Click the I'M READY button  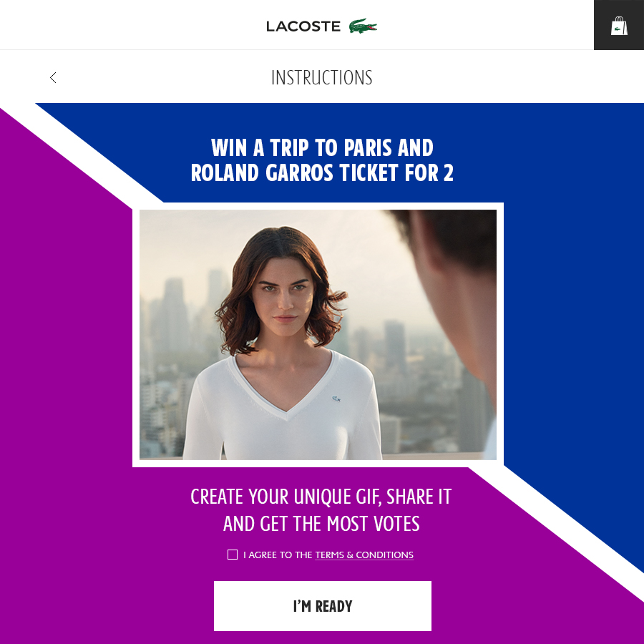click(323, 606)
